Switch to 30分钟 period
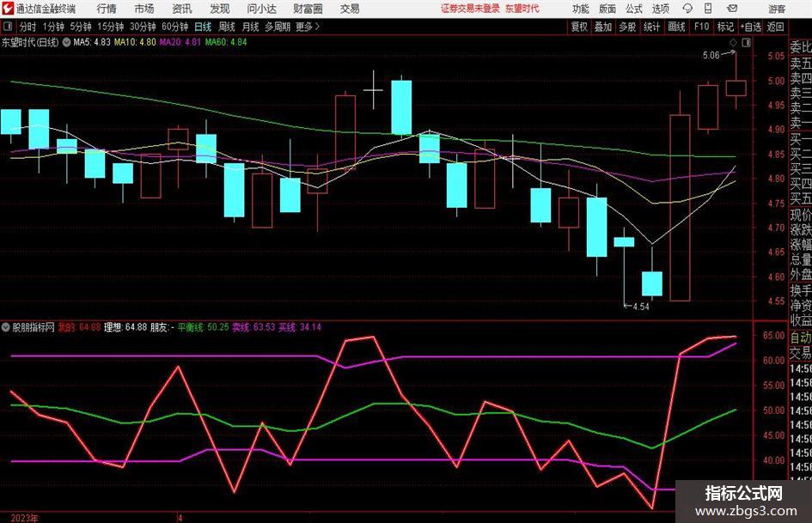The height and width of the screenshot is (523, 812). tap(143, 27)
